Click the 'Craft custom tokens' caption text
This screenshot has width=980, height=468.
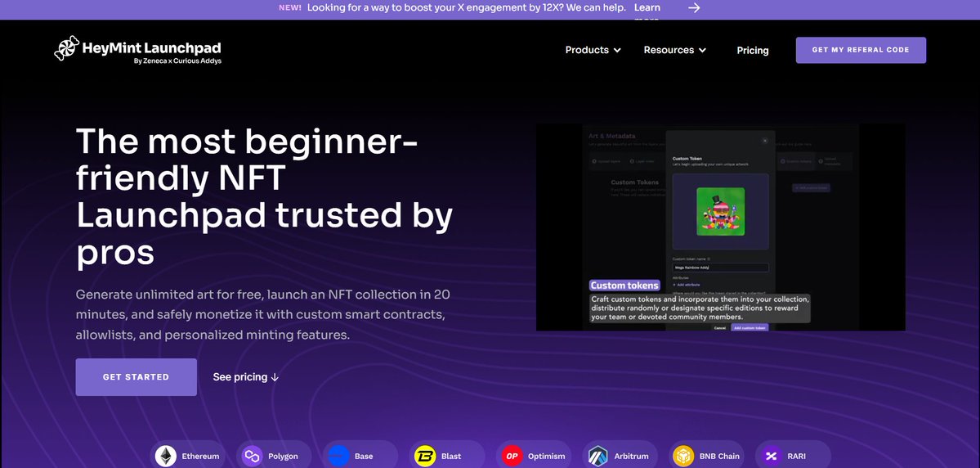[700, 308]
